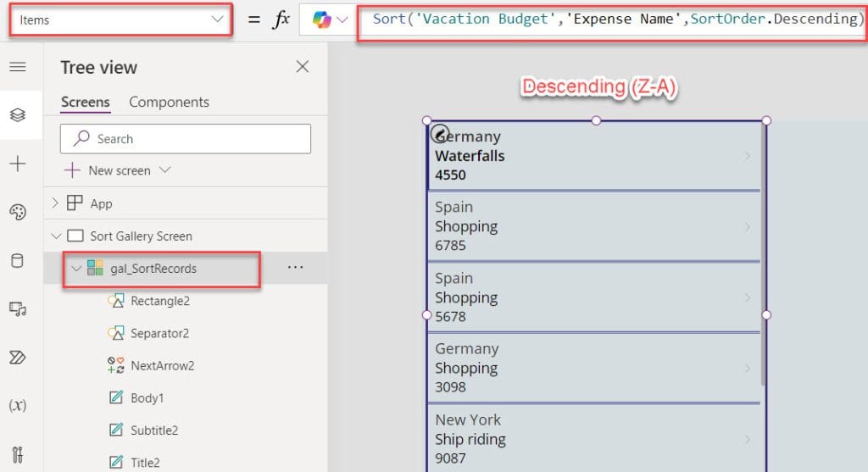This screenshot has height=472, width=868.
Task: Click the gallery right-middle resize handle
Action: pos(766,315)
